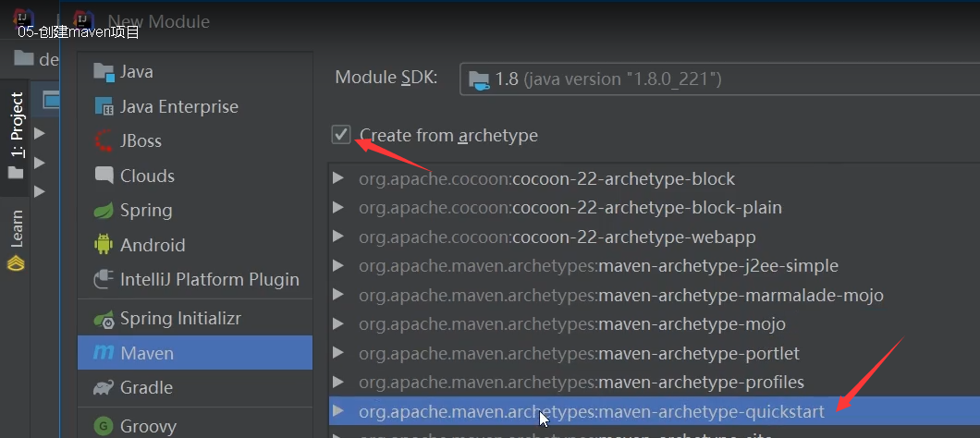Select IntelliJ Platform Plugin entry
Viewport: 980px width, 438px height.
click(194, 279)
